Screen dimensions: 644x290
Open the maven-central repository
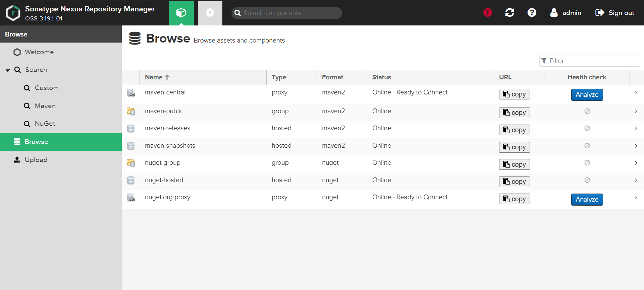click(165, 92)
